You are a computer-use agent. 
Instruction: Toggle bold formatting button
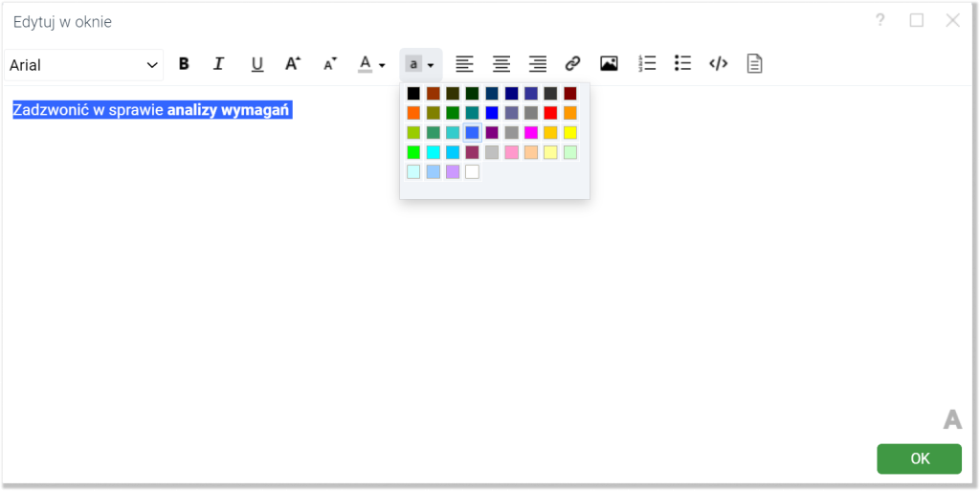tap(184, 64)
